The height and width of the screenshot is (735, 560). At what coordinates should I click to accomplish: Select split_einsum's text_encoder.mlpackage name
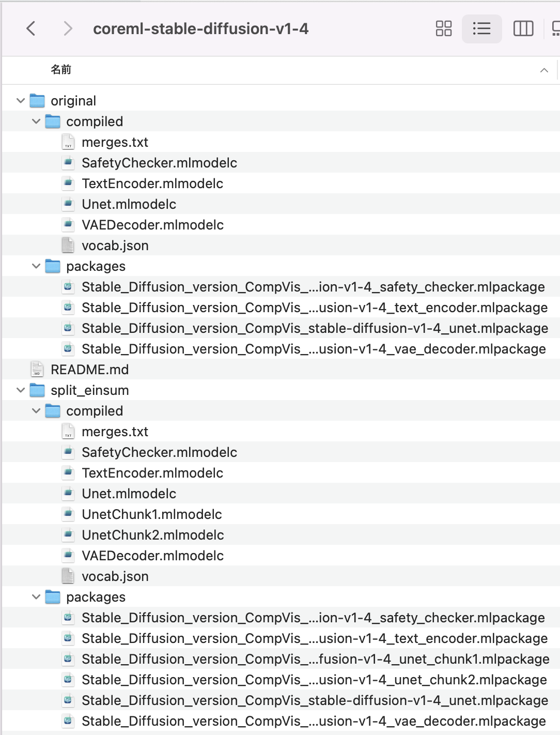click(x=315, y=638)
